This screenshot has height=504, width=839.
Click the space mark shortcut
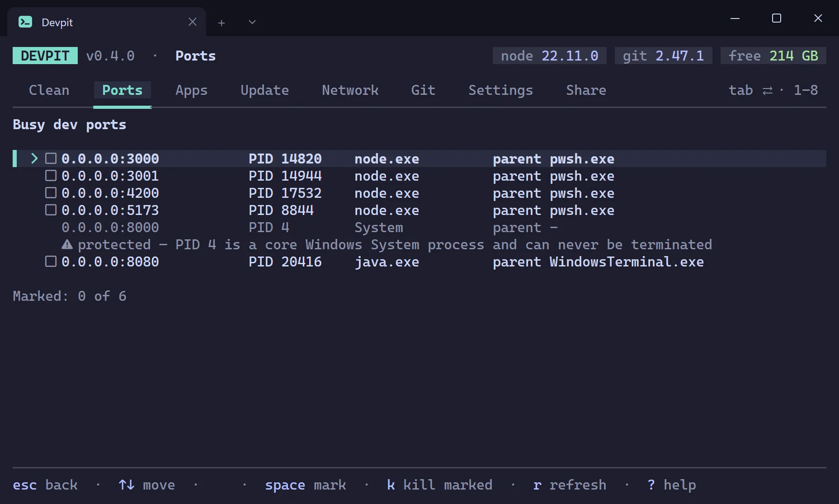[x=306, y=485]
